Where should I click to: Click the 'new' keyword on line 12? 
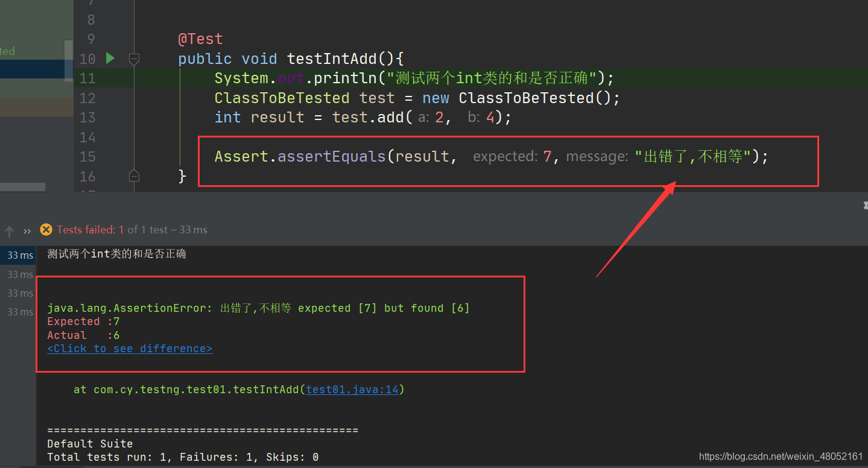point(436,98)
